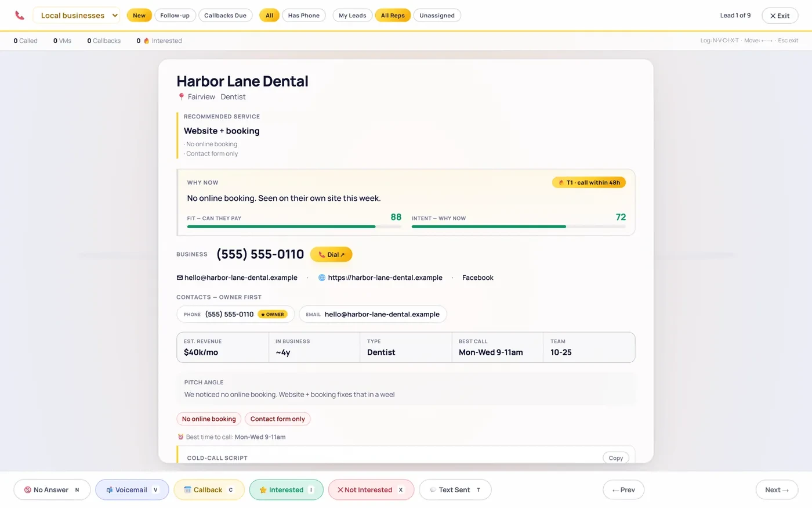The height and width of the screenshot is (508, 812).
Task: Toggle the New leads filter
Action: 139,16
